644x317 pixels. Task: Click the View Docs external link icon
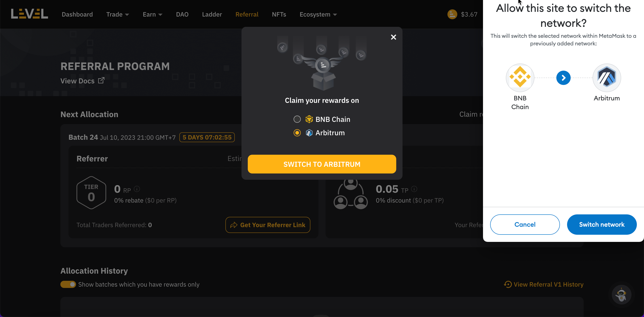pos(101,80)
